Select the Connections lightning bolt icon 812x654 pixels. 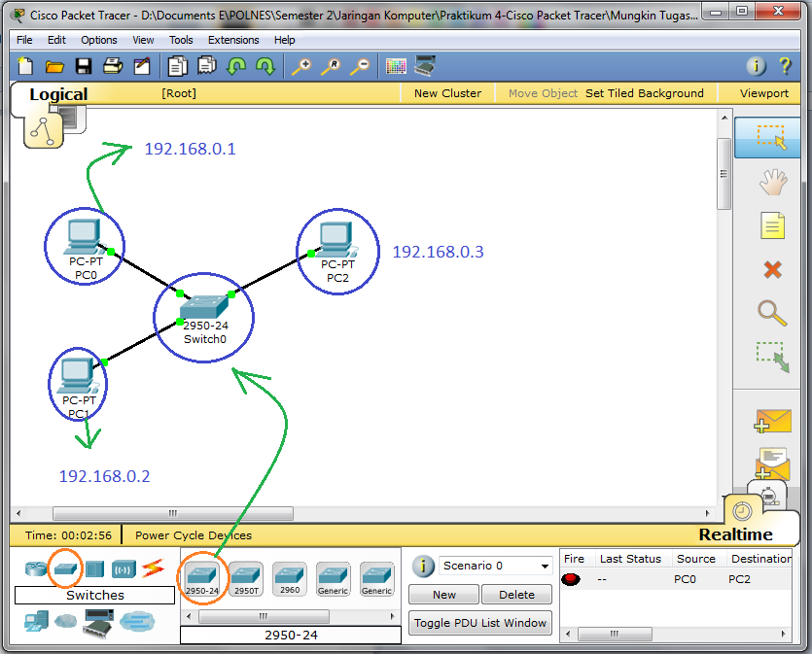(154, 568)
